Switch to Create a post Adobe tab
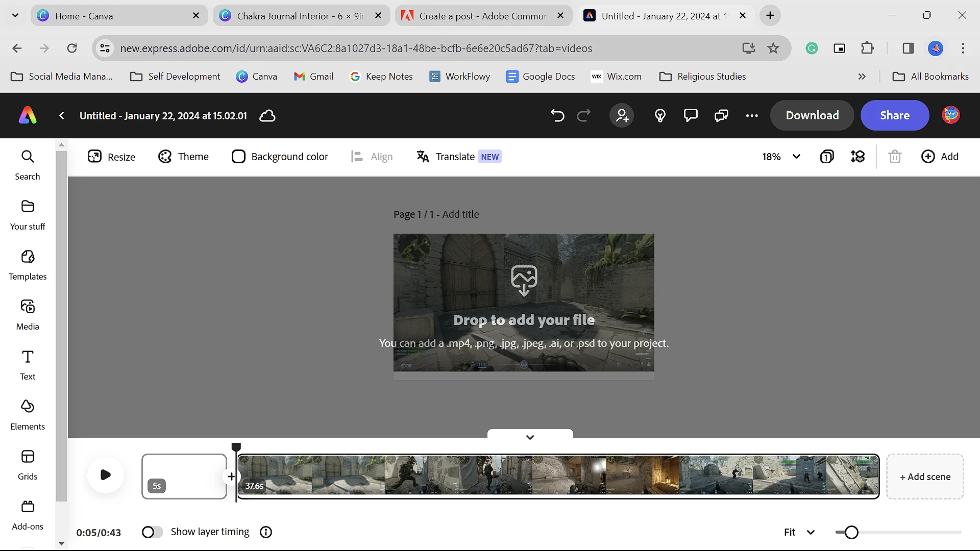This screenshot has width=980, height=551. pyautogui.click(x=482, y=16)
